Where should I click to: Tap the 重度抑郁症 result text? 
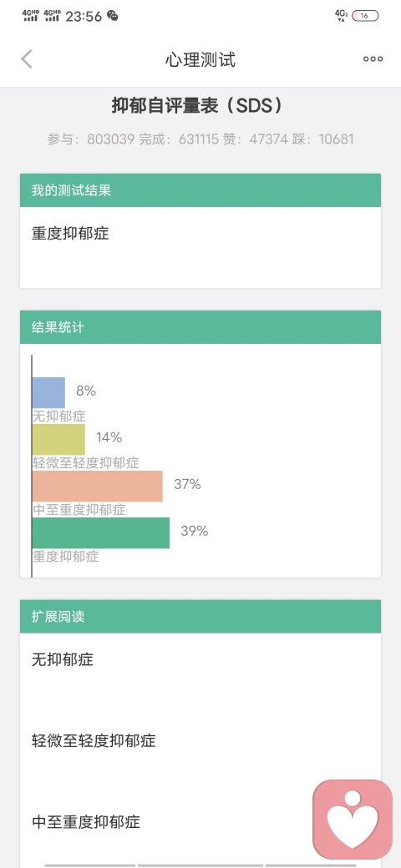[70, 234]
